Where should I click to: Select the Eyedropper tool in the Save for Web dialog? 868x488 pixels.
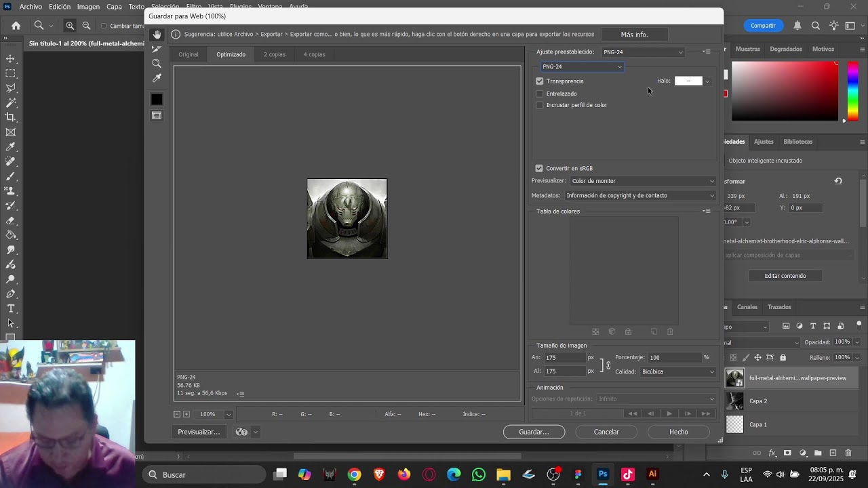157,78
